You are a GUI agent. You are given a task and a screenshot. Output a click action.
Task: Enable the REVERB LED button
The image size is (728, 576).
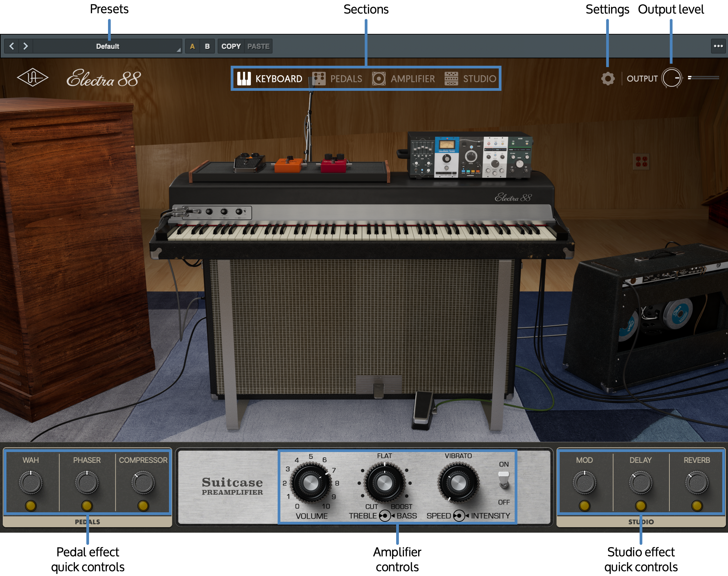[x=697, y=506]
